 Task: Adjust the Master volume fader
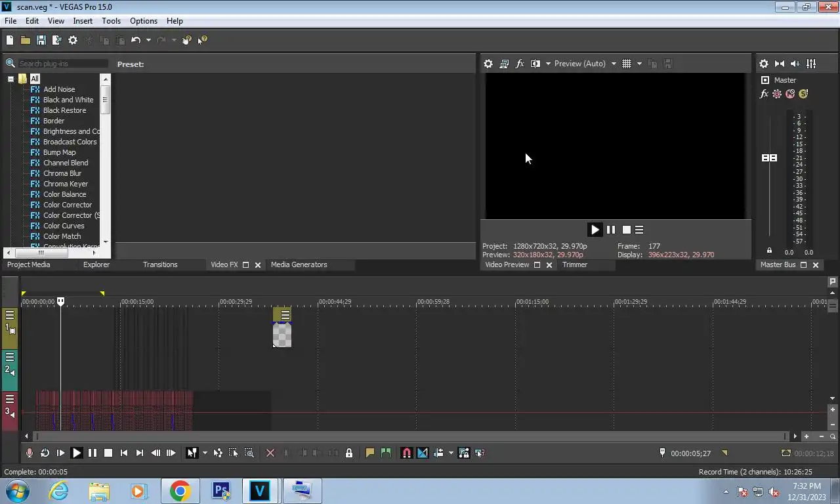(x=769, y=157)
